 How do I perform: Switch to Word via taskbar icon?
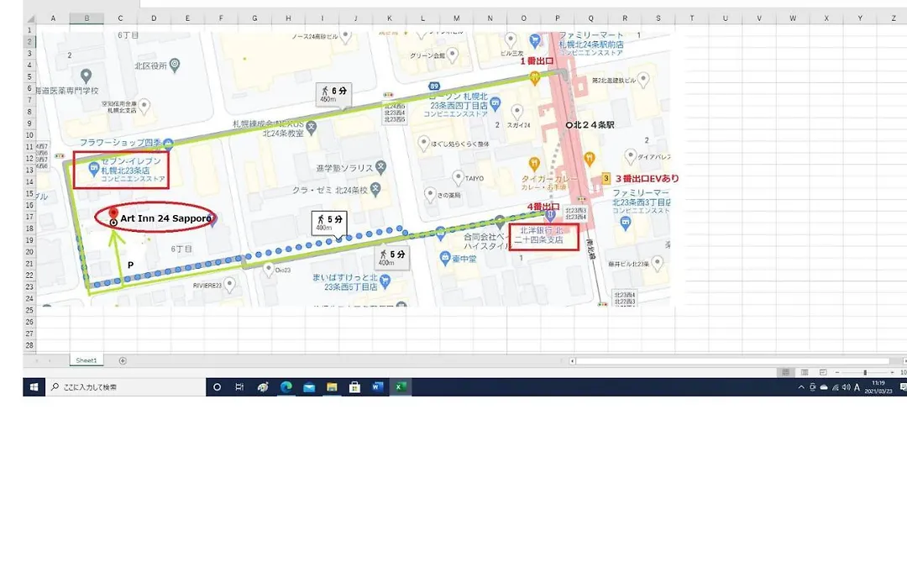(x=377, y=387)
